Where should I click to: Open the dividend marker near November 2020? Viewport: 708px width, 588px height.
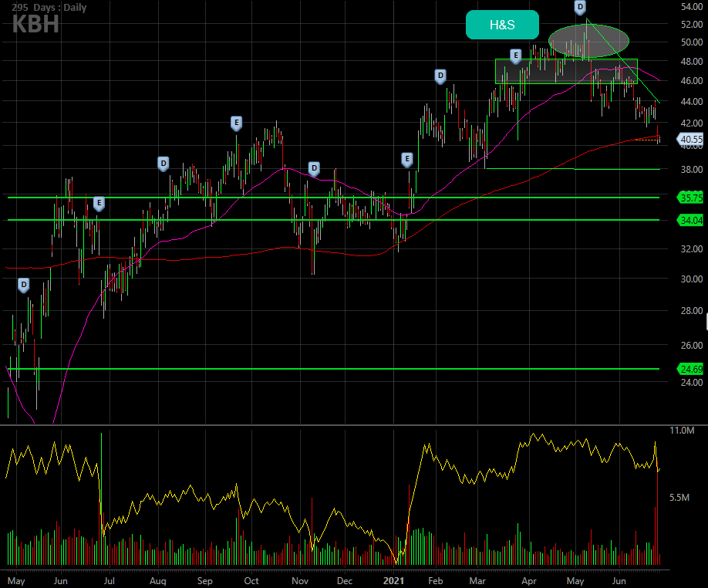point(314,169)
